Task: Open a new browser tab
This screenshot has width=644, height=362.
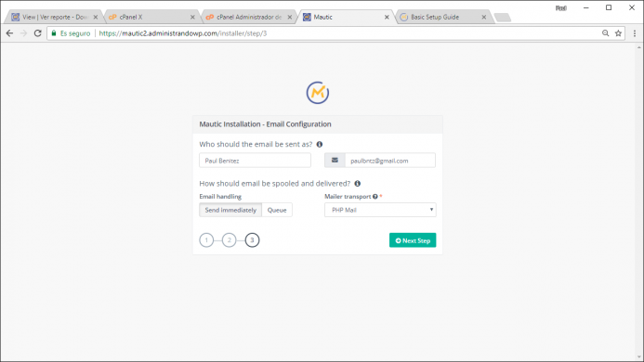Action: 503,18
